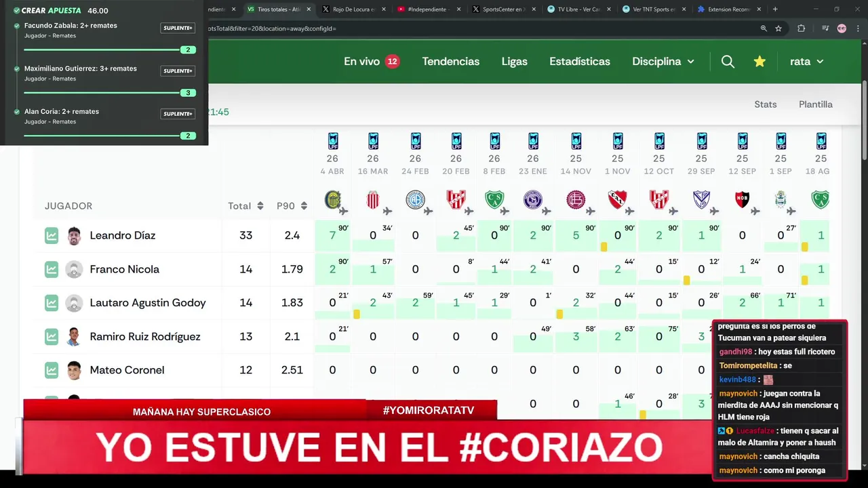Screen dimensions: 868x488
Task: Open Mateo Coronel player name link
Action: (x=127, y=370)
